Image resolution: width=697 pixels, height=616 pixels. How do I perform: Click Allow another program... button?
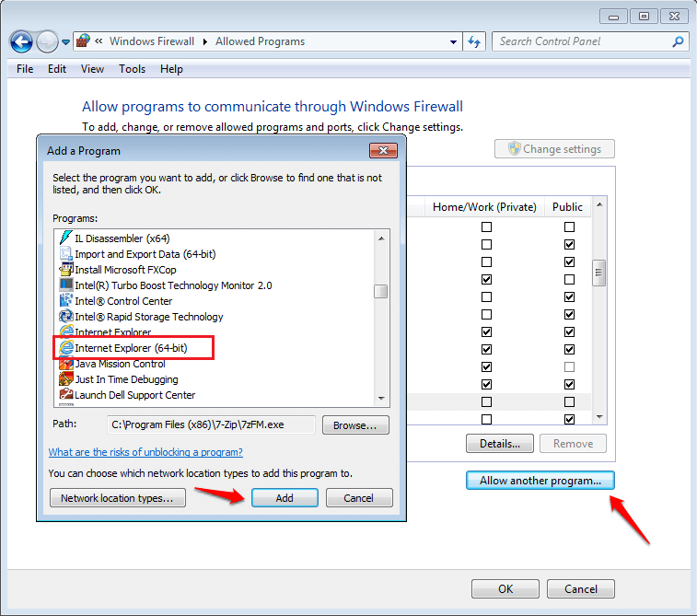click(540, 481)
